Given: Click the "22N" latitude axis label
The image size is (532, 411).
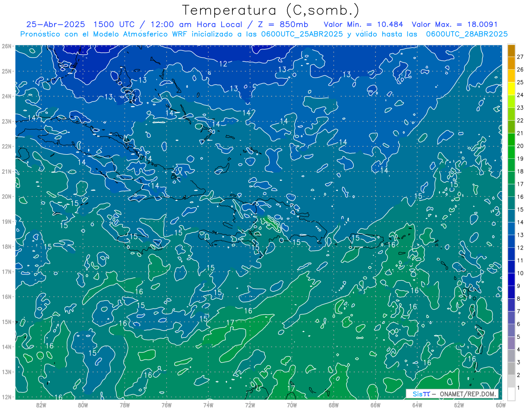Looking at the screenshot, I should click(7, 146).
